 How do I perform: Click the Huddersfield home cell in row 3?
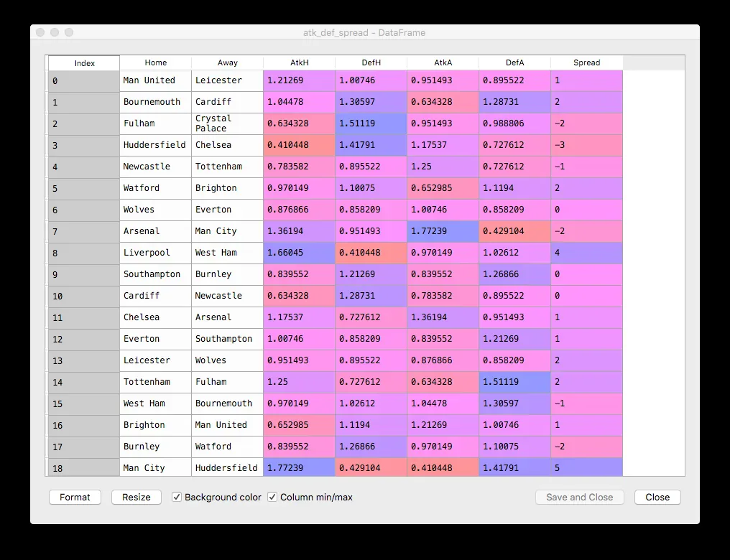pyautogui.click(x=155, y=145)
